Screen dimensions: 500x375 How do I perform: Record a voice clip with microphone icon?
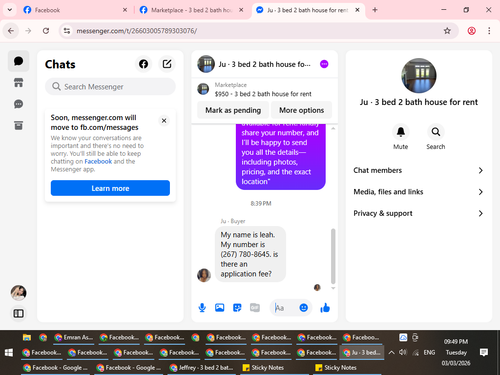202,308
